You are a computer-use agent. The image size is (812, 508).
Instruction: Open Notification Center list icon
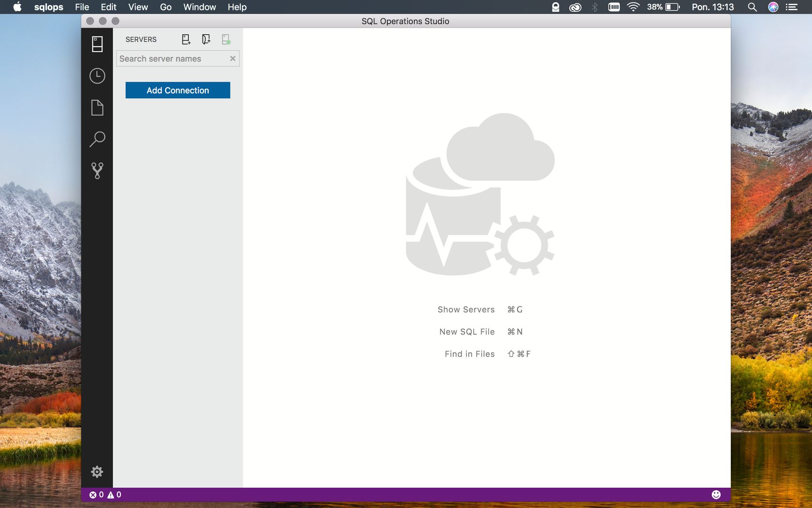(792, 7)
